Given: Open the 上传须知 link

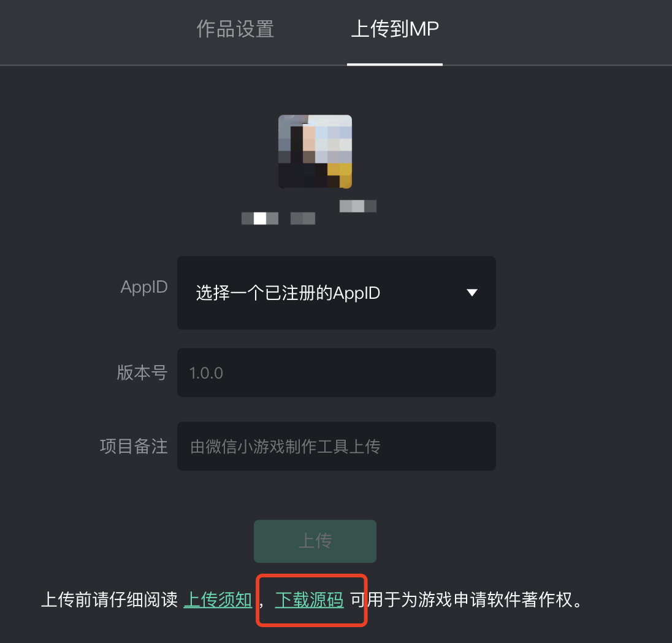Looking at the screenshot, I should 218,599.
